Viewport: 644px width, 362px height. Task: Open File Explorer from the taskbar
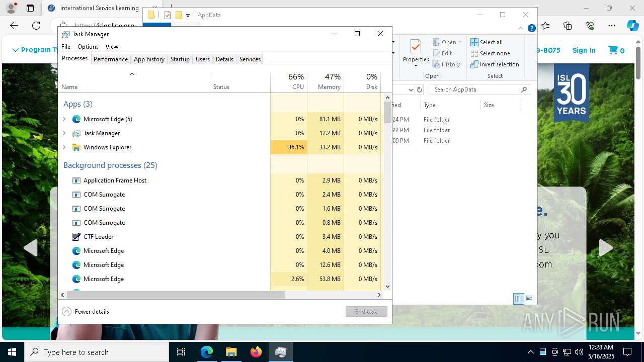[231, 352]
